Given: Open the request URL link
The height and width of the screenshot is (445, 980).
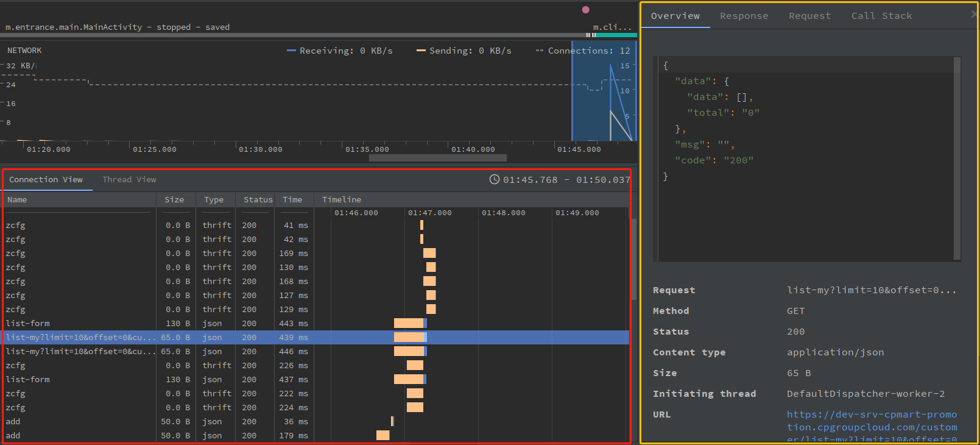Looking at the screenshot, I should [x=872, y=427].
